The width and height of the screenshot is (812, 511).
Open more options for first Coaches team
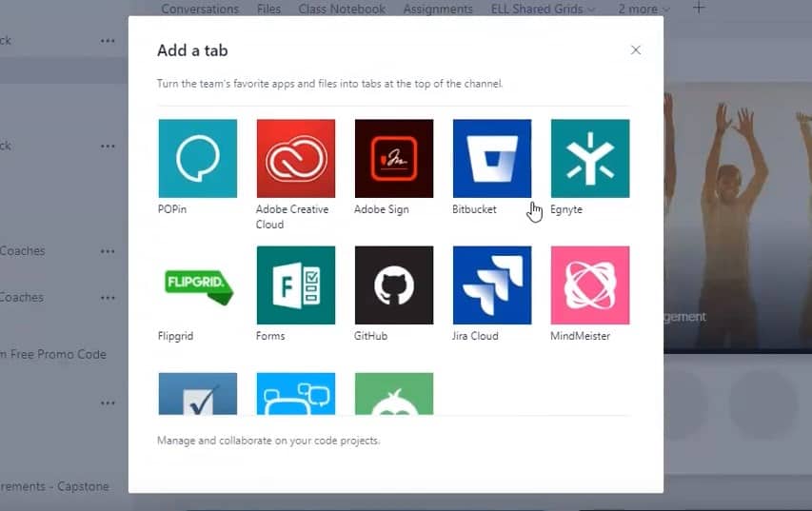[108, 251]
